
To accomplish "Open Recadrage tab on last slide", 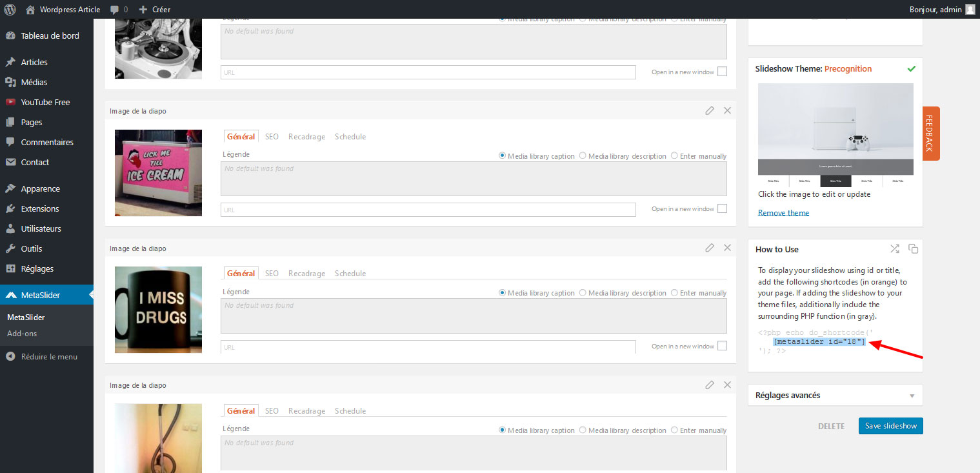I will pos(306,410).
